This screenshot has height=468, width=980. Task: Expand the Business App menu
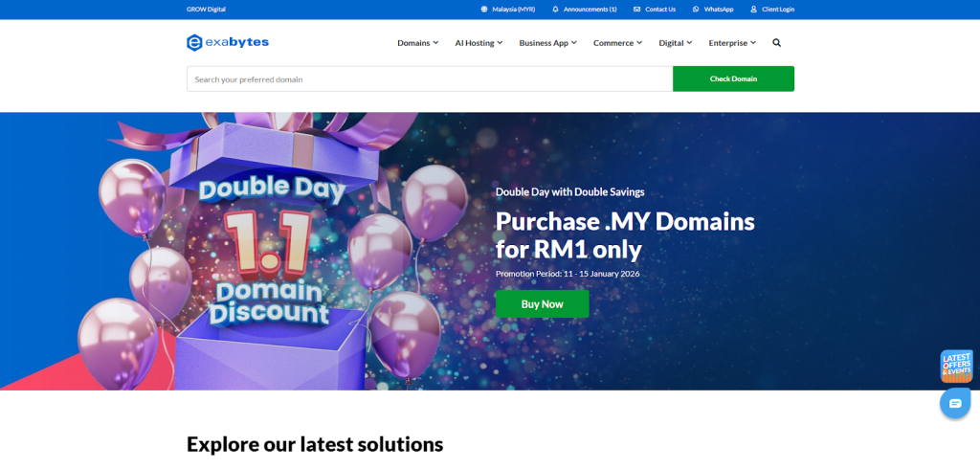tap(548, 43)
